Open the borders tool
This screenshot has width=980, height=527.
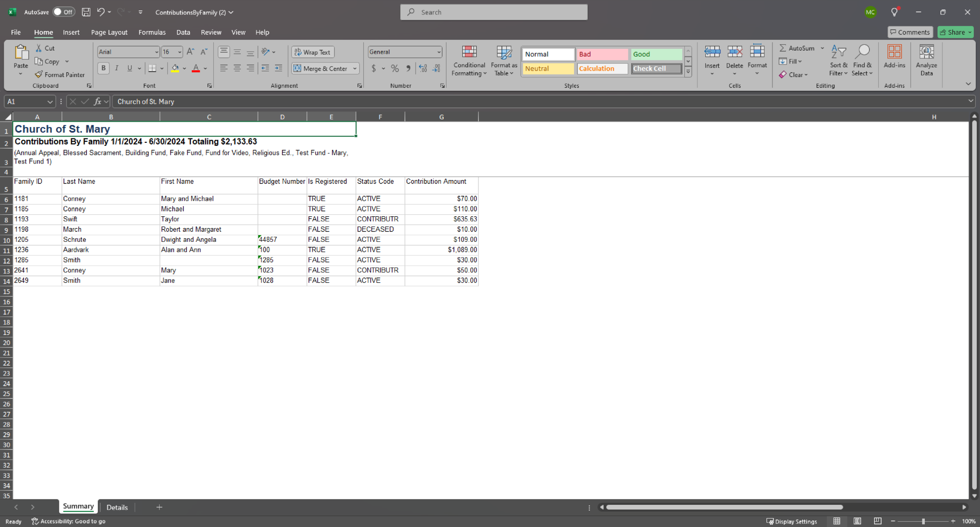152,69
